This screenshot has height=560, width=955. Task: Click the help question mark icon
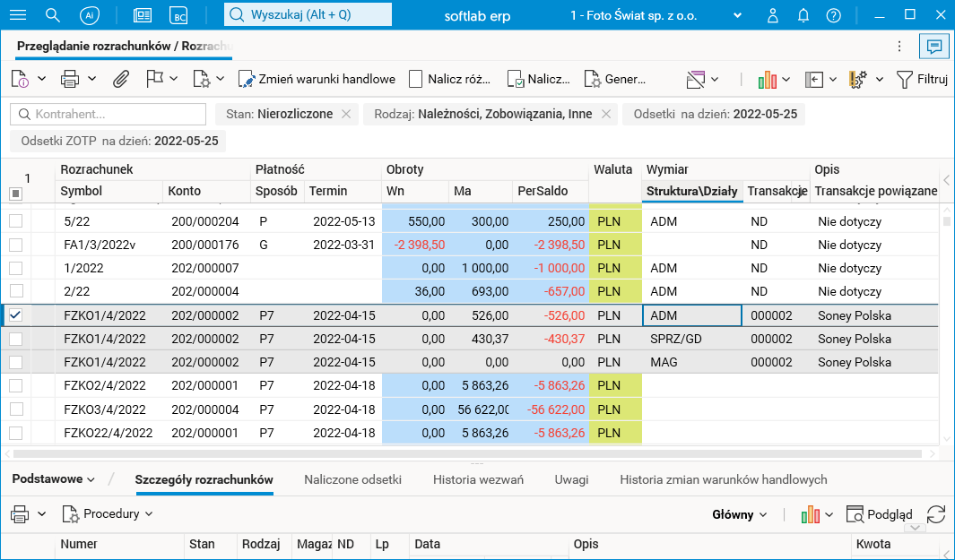pyautogui.click(x=833, y=15)
